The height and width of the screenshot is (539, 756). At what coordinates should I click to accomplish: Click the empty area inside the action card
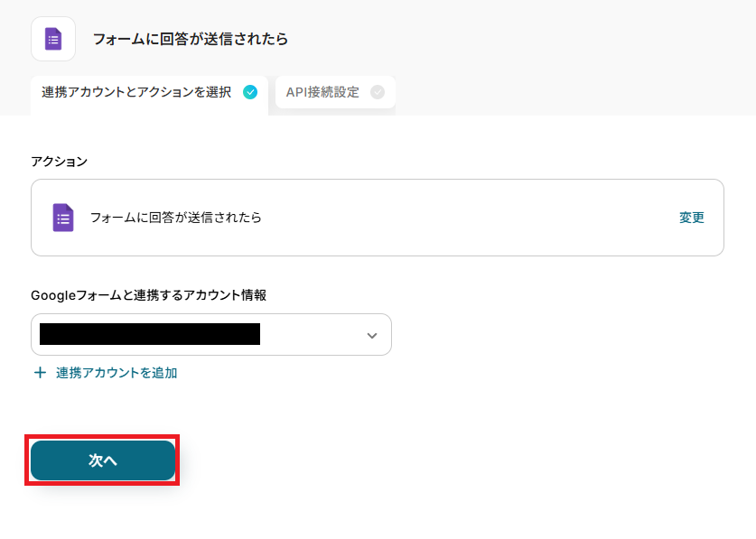pyautogui.click(x=470, y=218)
